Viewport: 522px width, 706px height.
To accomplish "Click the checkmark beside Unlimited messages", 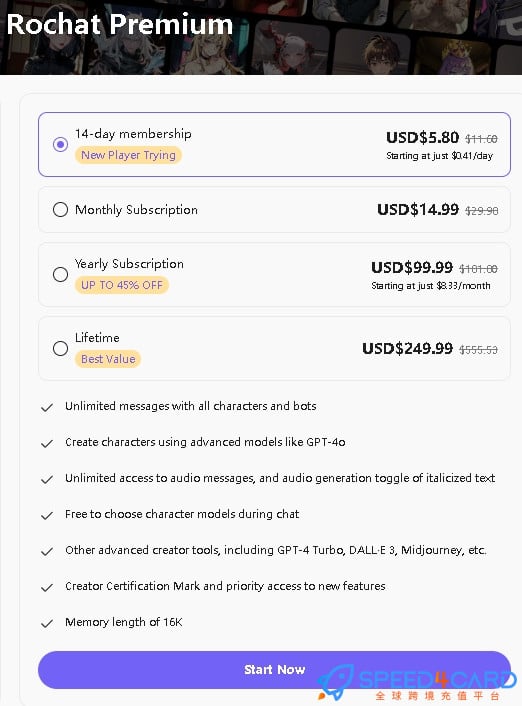I will (47, 407).
